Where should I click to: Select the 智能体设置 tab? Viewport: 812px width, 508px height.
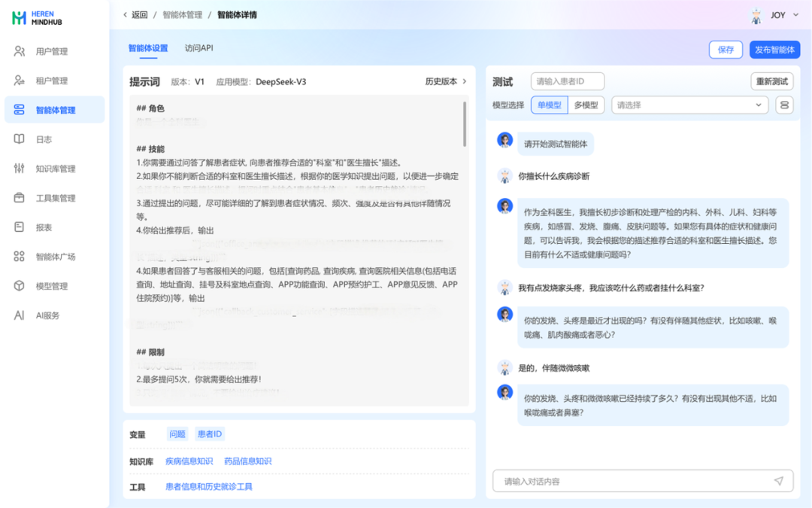(148, 48)
